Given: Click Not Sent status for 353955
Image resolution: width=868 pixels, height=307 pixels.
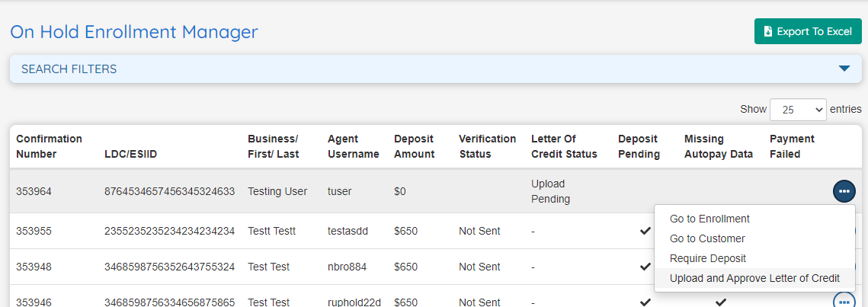Looking at the screenshot, I should pyautogui.click(x=479, y=231).
